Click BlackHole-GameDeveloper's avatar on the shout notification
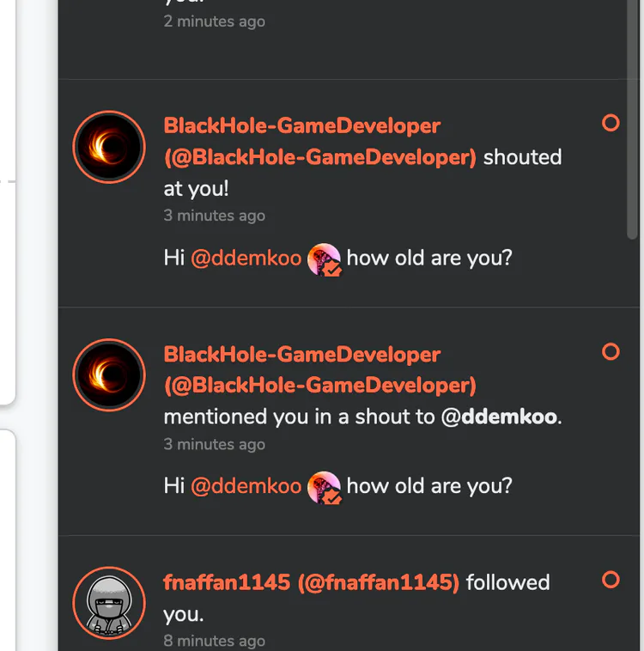This screenshot has width=644, height=651. pyautogui.click(x=109, y=146)
